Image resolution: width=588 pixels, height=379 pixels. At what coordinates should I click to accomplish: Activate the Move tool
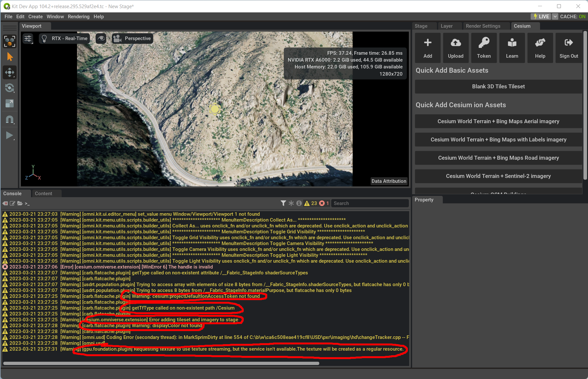9,72
